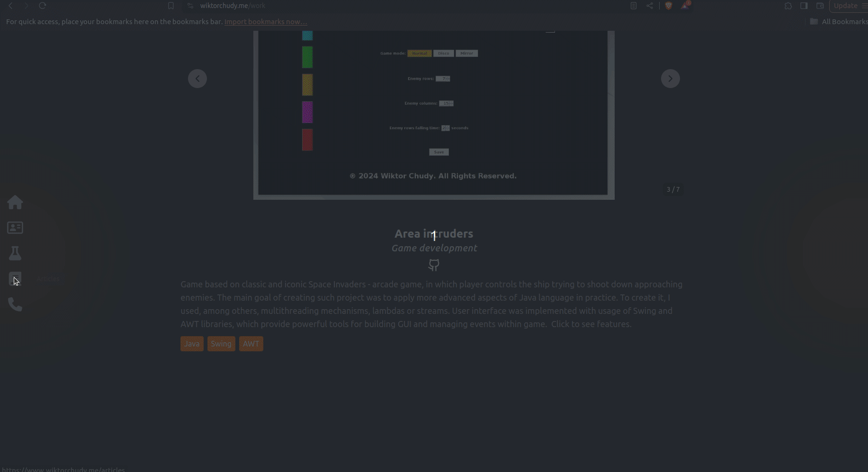Click the Area intruders project title

434,234
